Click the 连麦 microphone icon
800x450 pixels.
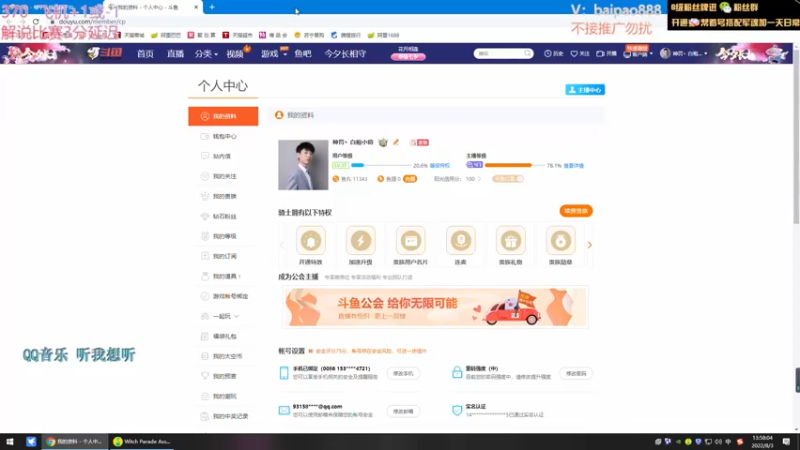(x=461, y=240)
